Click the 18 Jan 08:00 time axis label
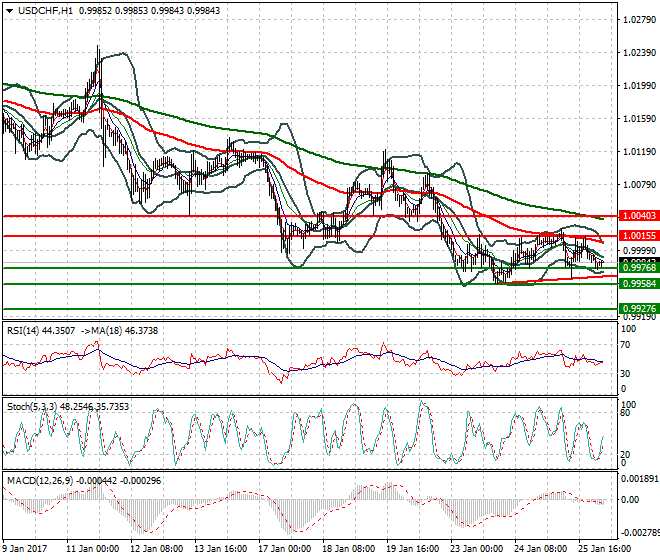Viewport: 660px width, 560px height. [x=349, y=549]
